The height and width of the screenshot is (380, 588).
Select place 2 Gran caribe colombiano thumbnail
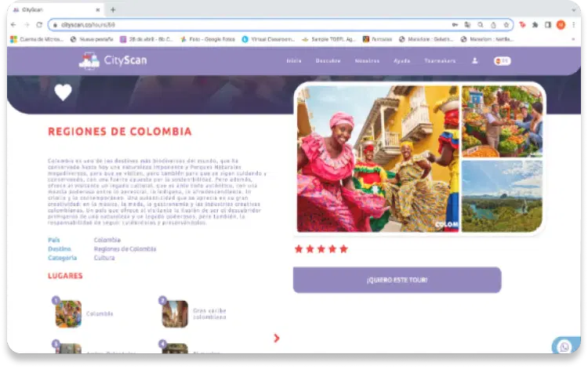(175, 314)
